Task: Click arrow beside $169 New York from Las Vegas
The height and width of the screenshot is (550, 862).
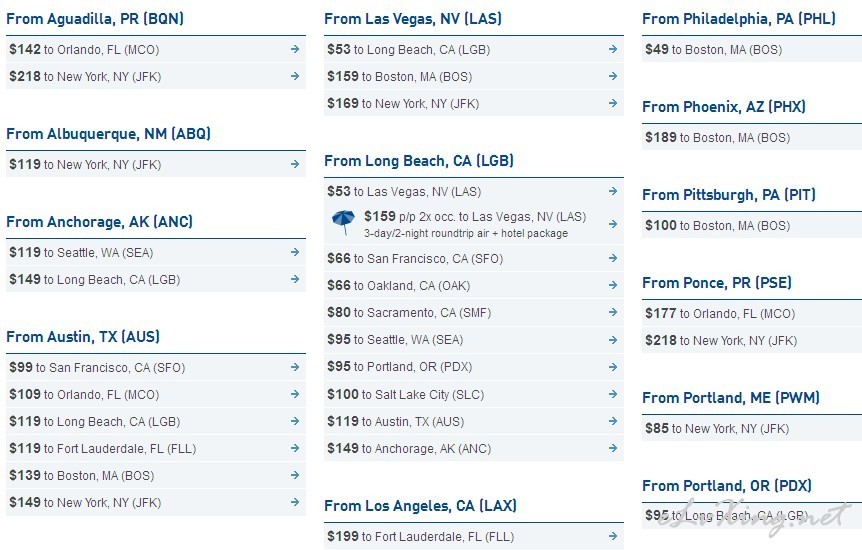Action: [x=613, y=103]
